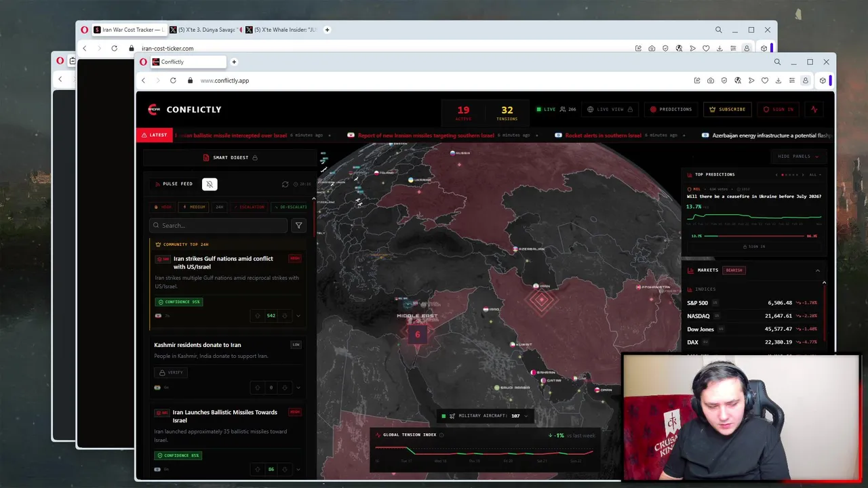868x488 pixels.
Task: Click the pulse activity icon in header
Action: (x=814, y=109)
